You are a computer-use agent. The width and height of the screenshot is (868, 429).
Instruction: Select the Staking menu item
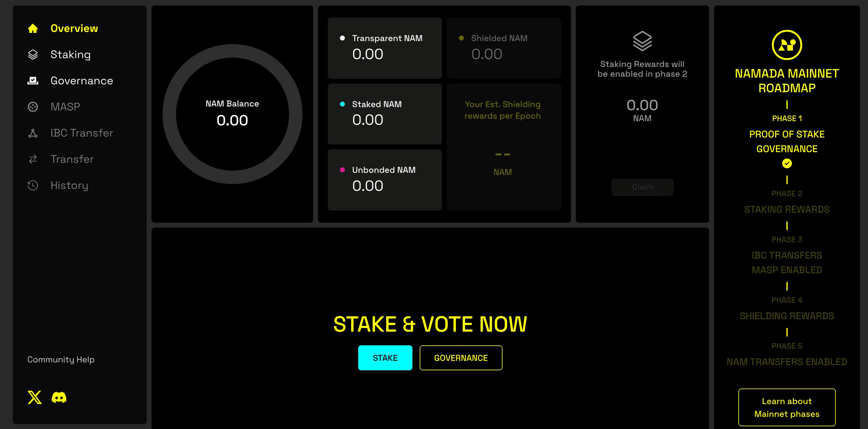[x=71, y=54]
